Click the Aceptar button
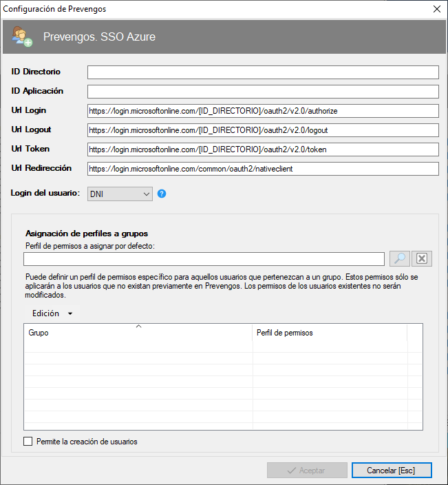Image resolution: width=448 pixels, height=485 pixels. pyautogui.click(x=307, y=470)
